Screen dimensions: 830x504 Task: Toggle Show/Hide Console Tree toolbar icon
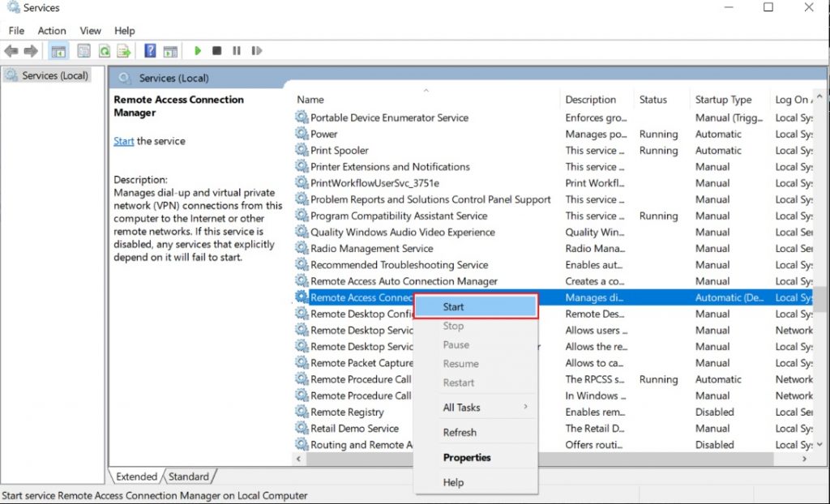coord(58,51)
